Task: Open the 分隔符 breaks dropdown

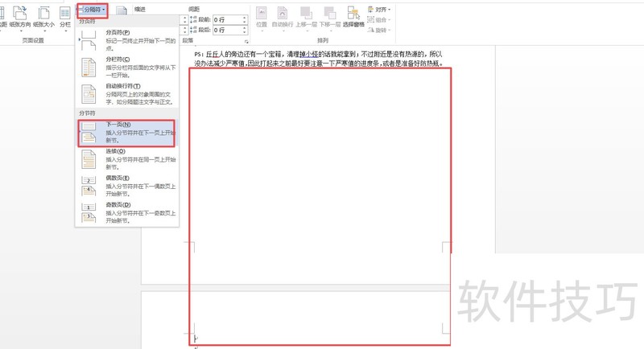Action: click(x=93, y=10)
